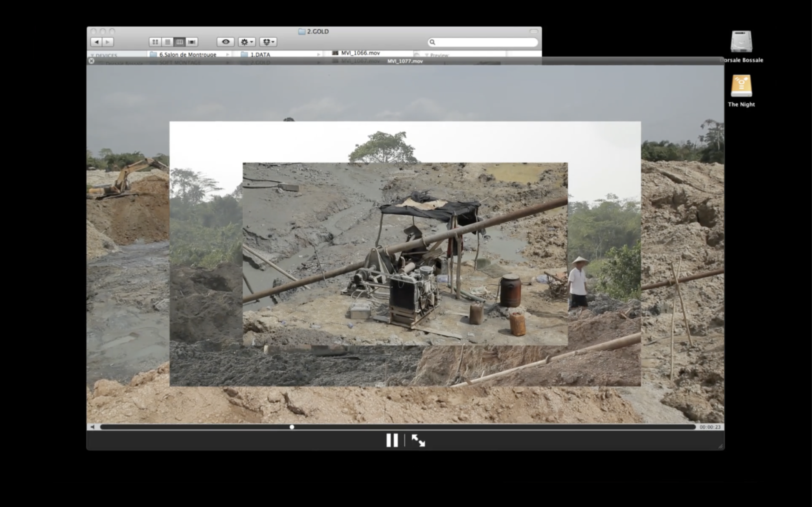812x507 pixels.
Task: Select the 6.Salon de Montrouge folder
Action: coord(188,54)
